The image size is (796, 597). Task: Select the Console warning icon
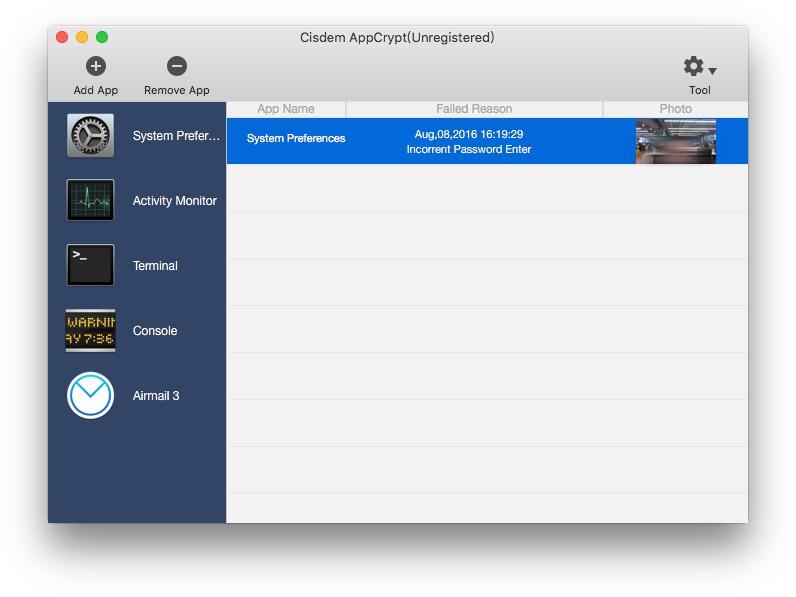point(90,330)
